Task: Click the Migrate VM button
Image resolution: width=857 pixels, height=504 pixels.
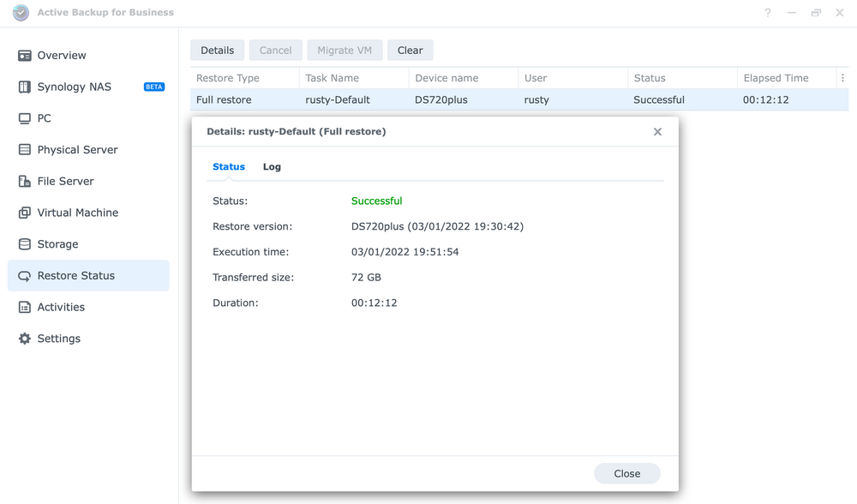Action: coord(345,51)
